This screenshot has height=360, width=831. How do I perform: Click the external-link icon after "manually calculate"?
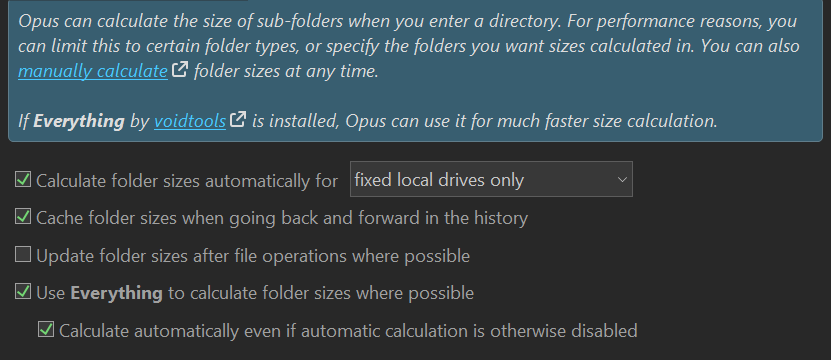[180, 70]
